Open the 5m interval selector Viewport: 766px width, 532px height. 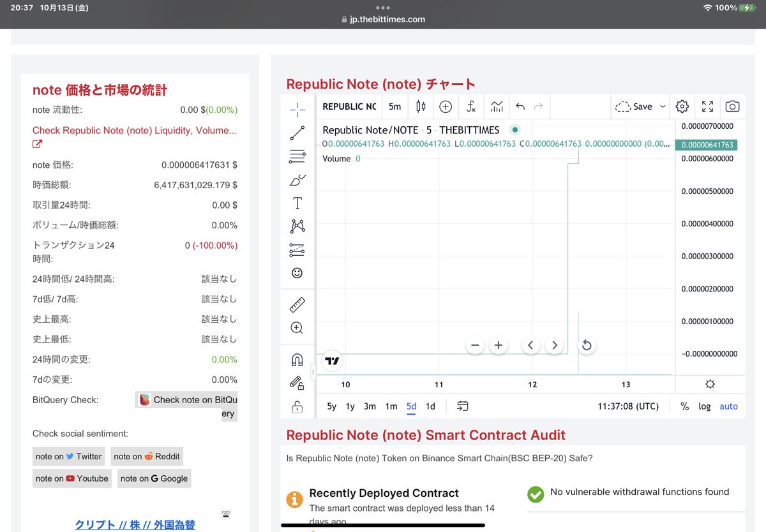tap(395, 107)
